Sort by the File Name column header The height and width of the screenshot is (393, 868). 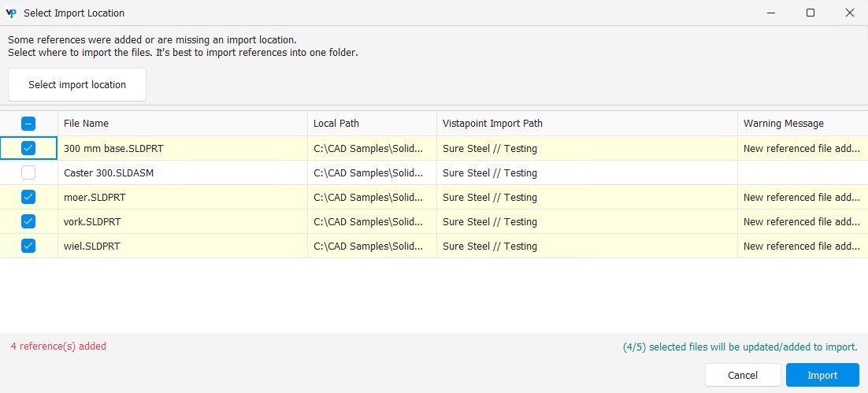pos(182,124)
